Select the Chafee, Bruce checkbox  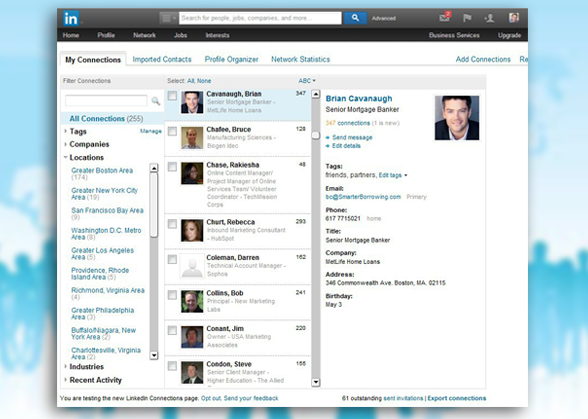click(172, 131)
